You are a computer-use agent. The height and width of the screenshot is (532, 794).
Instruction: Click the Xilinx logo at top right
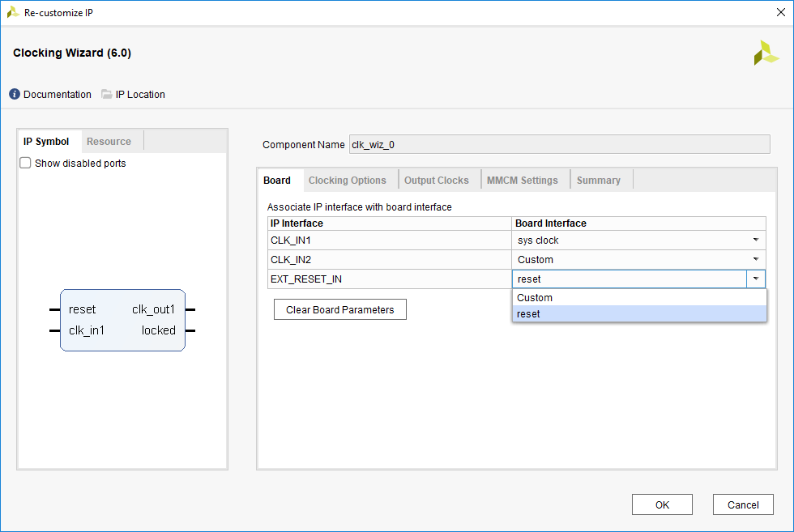tap(766, 53)
